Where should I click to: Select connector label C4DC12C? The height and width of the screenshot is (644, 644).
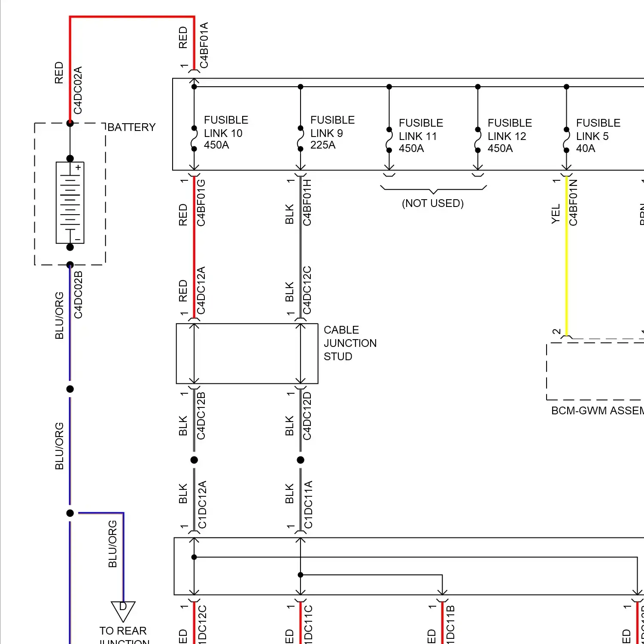click(307, 291)
